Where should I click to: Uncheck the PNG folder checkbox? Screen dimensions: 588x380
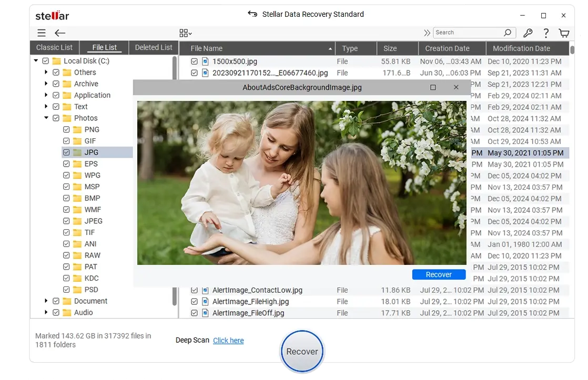(66, 129)
